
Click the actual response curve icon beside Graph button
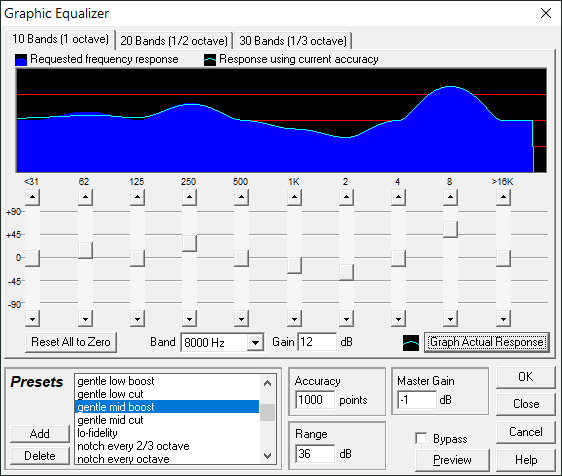(x=411, y=343)
